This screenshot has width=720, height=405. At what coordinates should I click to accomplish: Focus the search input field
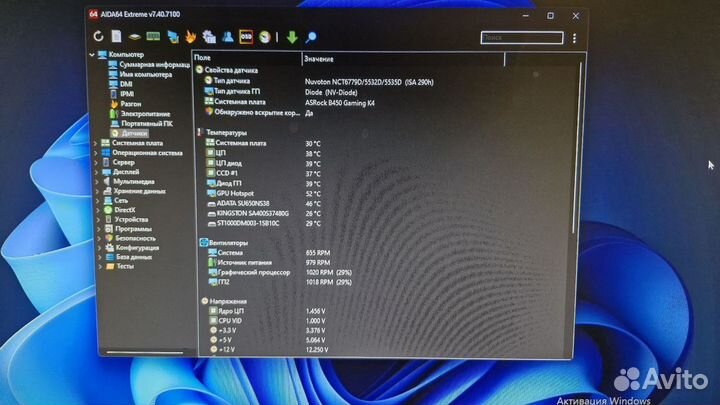[522, 38]
